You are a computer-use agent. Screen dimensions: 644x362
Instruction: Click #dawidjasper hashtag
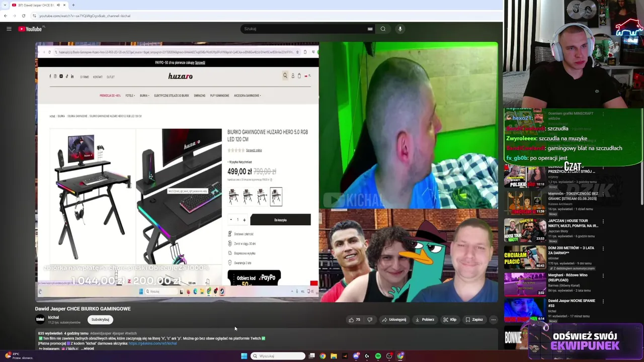point(101,333)
